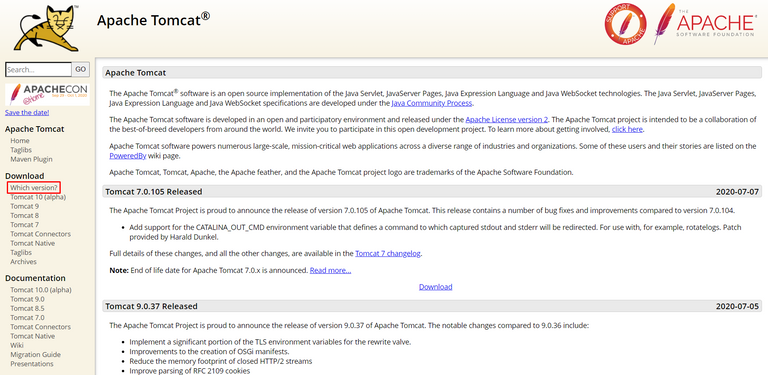
Task: Open the PoweredBy wiki page link
Action: (x=127, y=156)
